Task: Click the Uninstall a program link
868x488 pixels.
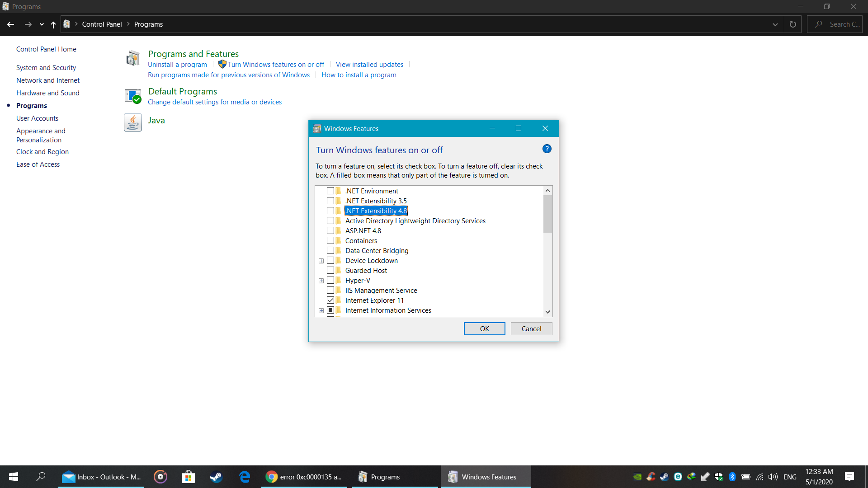Action: click(177, 65)
